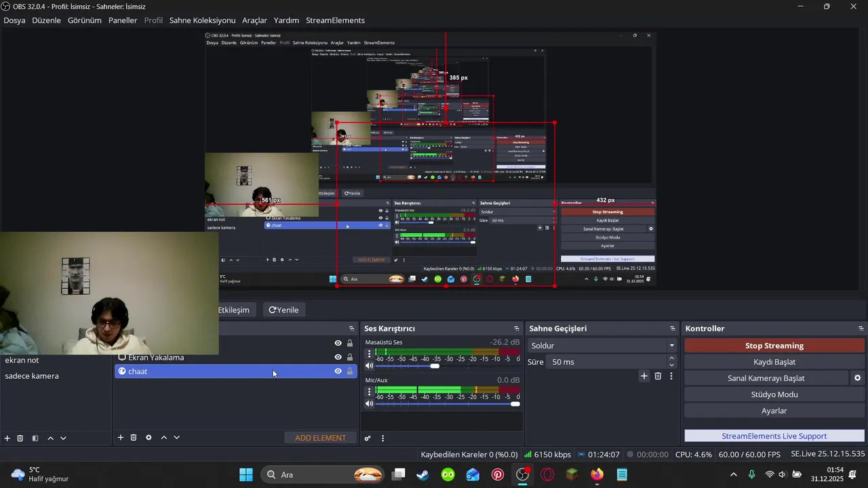Open the Dosya menu
Image resolution: width=868 pixels, height=488 pixels.
14,20
